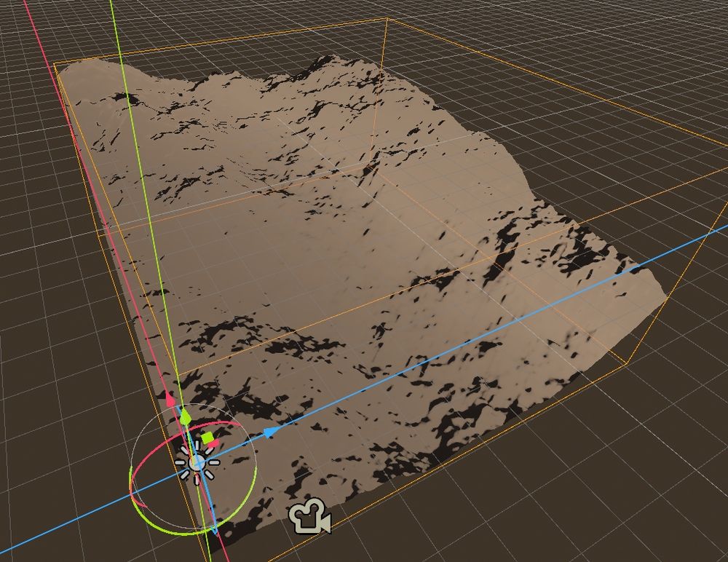Click the green square plane handle
The image size is (728, 562).
pos(207,437)
